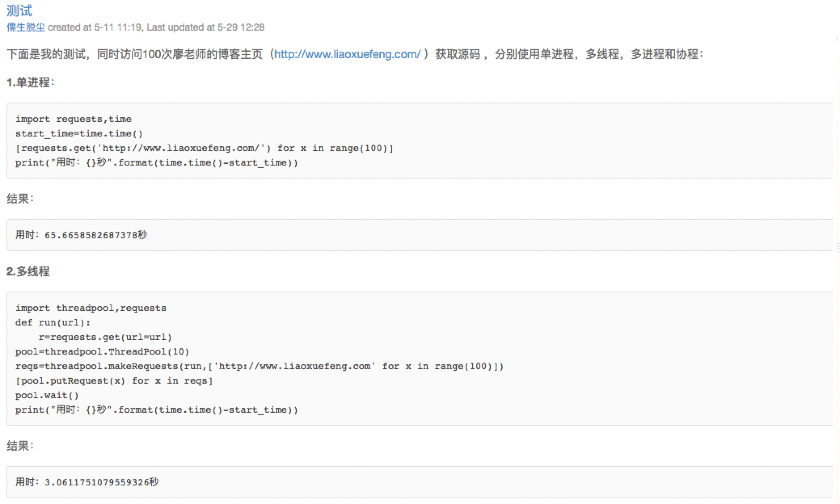Image resolution: width=840 pixels, height=504 pixels.
Task: Click code line 'pool.wait()'
Action: [47, 395]
